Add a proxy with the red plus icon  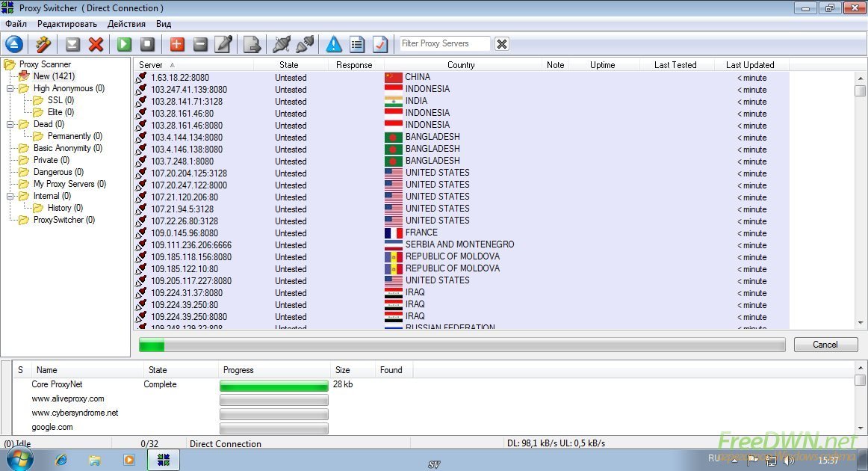pos(176,44)
